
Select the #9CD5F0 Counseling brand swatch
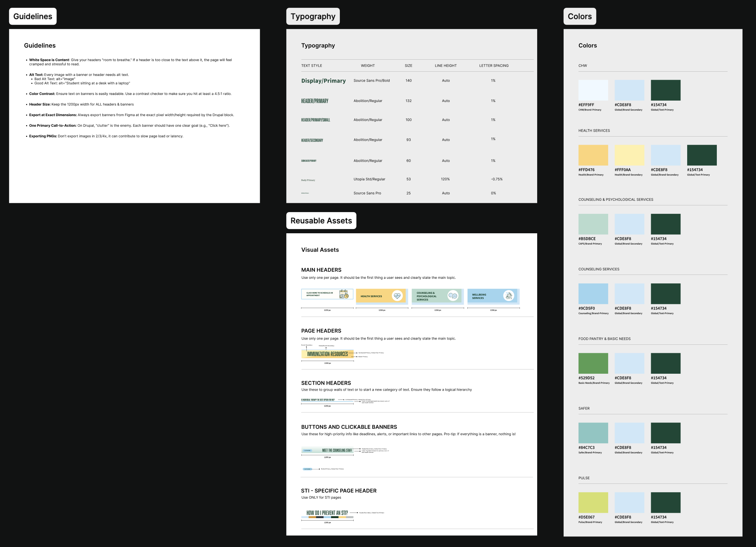(x=593, y=293)
